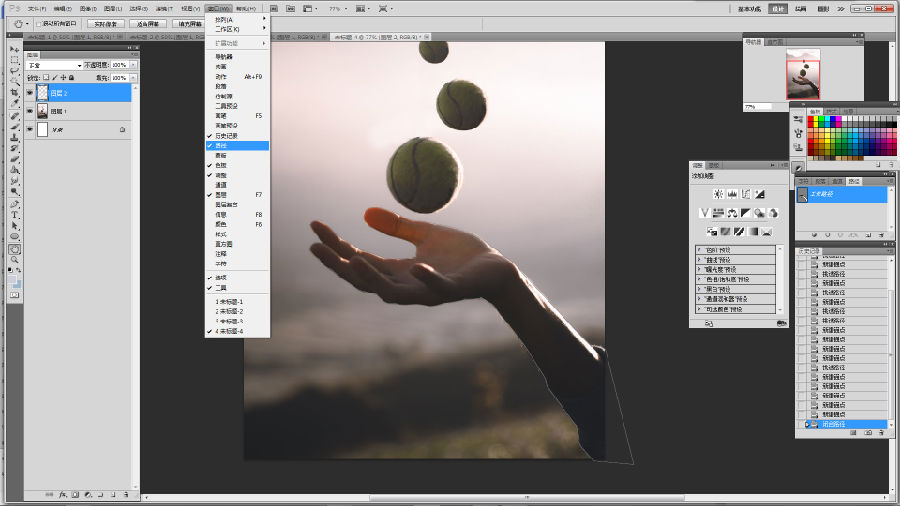This screenshot has width=900, height=506.
Task: Click the Navigator preview thumbnail
Action: [x=803, y=73]
